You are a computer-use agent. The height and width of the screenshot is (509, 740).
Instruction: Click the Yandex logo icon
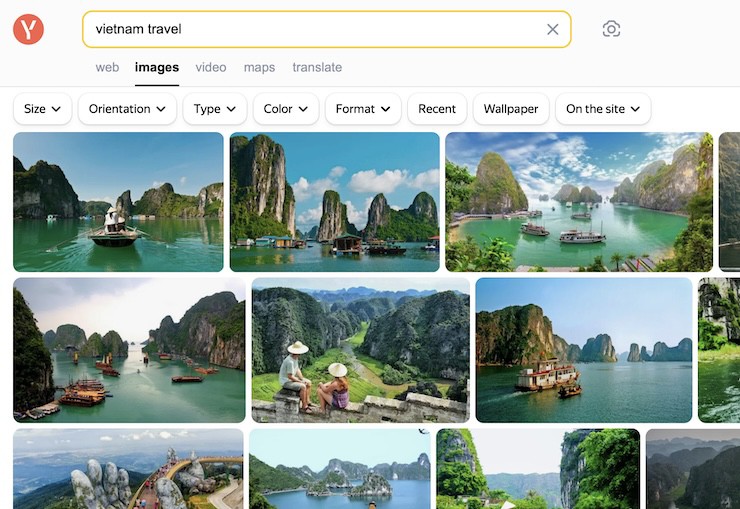click(29, 29)
